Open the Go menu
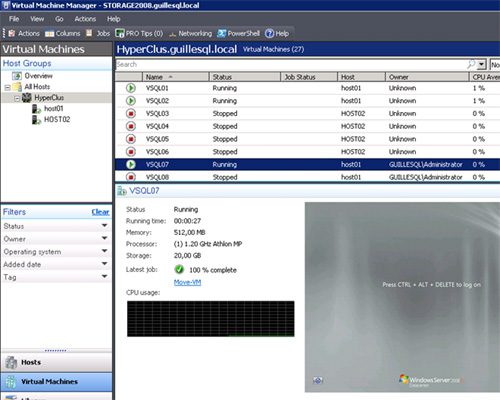500x400 pixels. pyautogui.click(x=59, y=19)
